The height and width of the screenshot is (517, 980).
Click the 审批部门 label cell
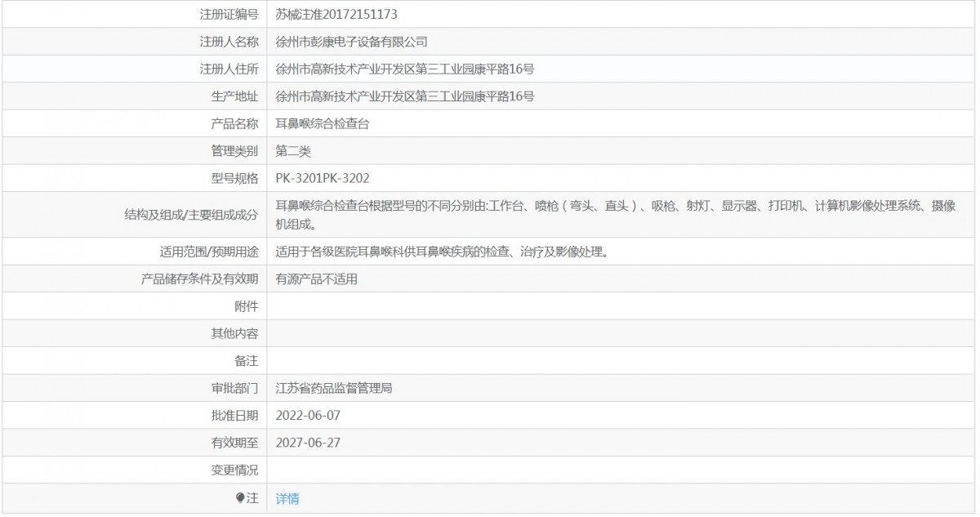point(134,389)
